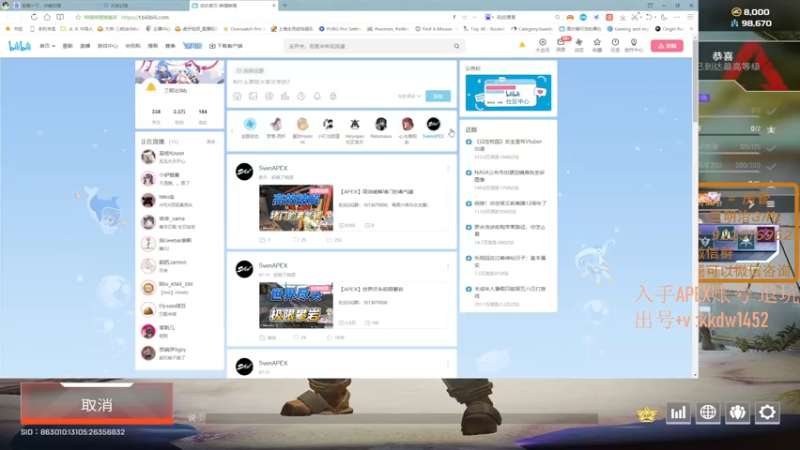
Task: Open the Overwatch Pro bookmark
Action: 244,29
